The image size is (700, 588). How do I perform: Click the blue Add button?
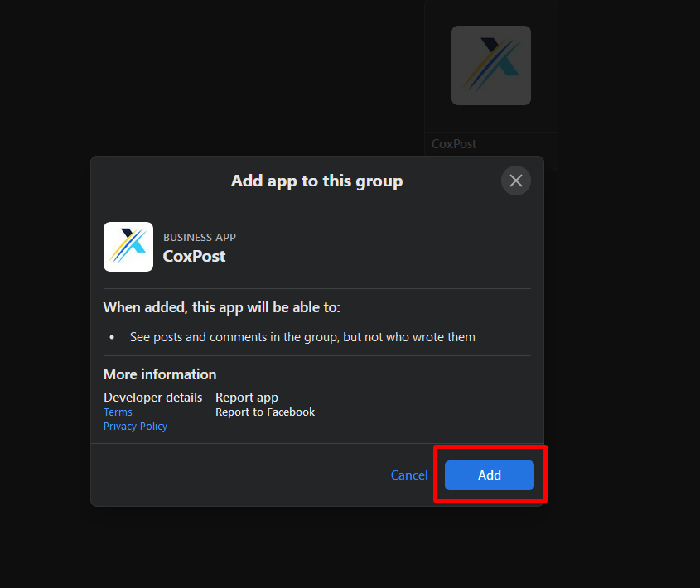(489, 475)
